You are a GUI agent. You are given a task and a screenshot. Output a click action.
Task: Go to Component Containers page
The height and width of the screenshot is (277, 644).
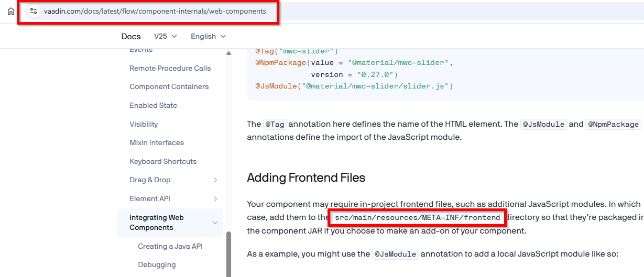click(x=169, y=86)
